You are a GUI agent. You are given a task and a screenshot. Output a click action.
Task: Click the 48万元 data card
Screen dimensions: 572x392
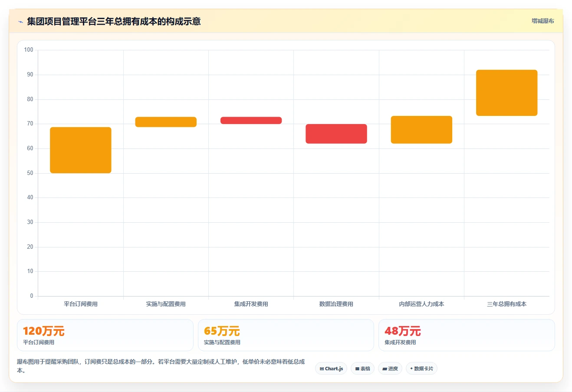click(x=467, y=335)
